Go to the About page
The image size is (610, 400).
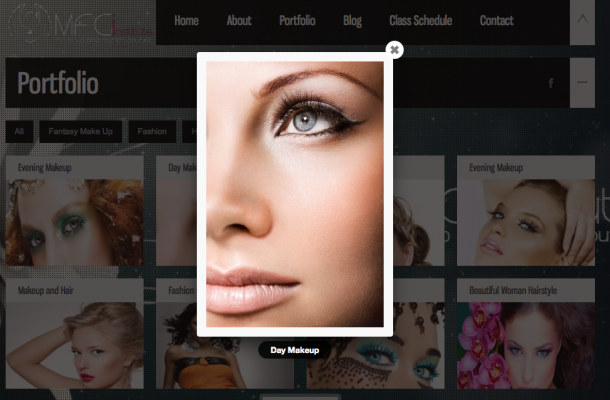[239, 20]
